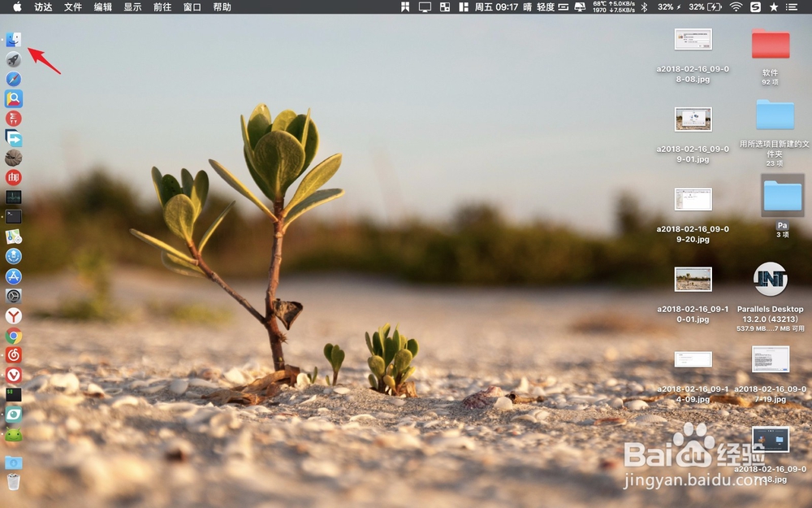The height and width of the screenshot is (508, 812).
Task: Click the weather text 晴 轻度
Action: tap(538, 7)
